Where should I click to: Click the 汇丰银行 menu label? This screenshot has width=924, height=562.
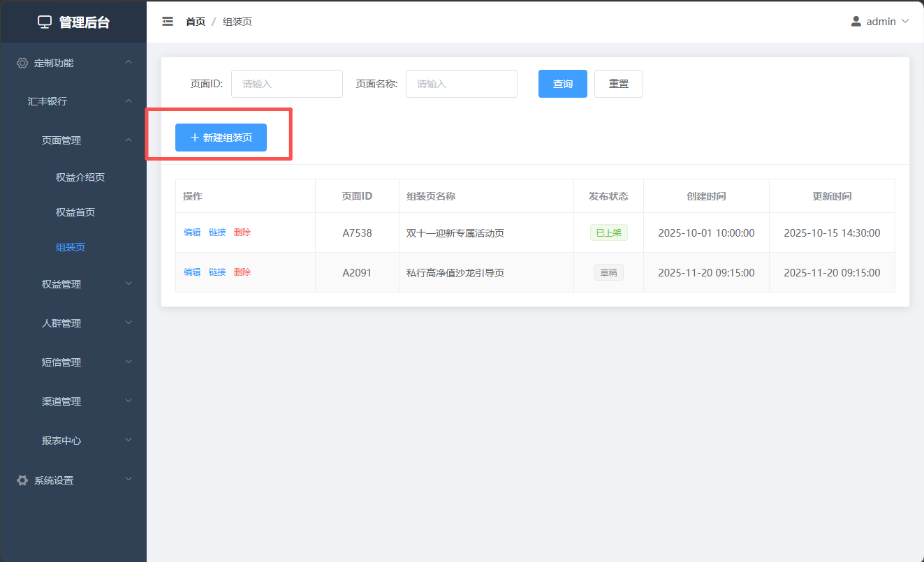point(47,101)
